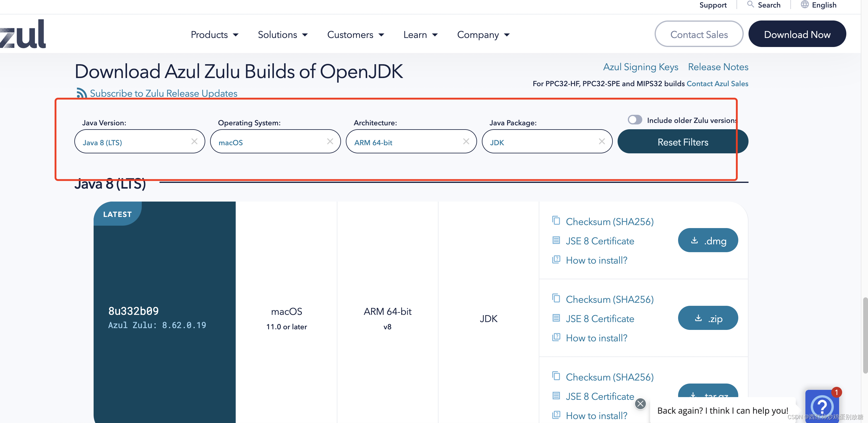This screenshot has height=423, width=868.
Task: Click the globe language icon
Action: tap(805, 5)
